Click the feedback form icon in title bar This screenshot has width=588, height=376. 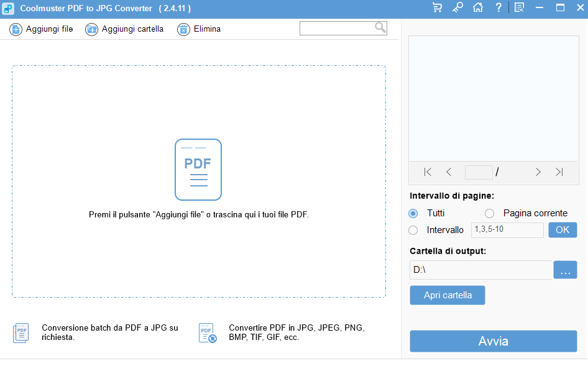pyautogui.click(x=520, y=7)
